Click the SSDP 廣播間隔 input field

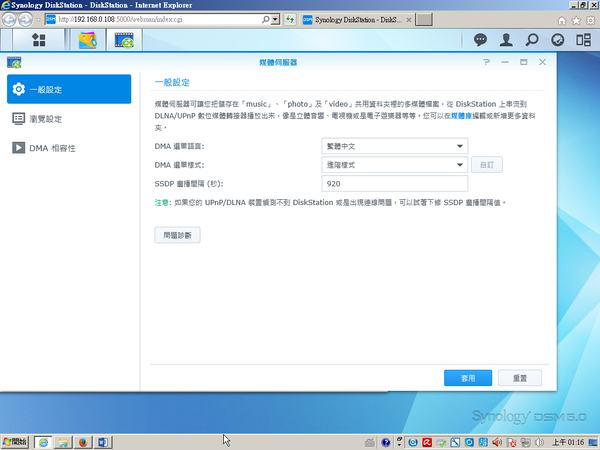tap(394, 184)
